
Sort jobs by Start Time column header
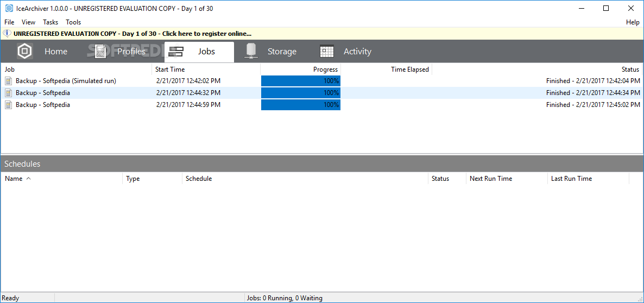pyautogui.click(x=206, y=70)
